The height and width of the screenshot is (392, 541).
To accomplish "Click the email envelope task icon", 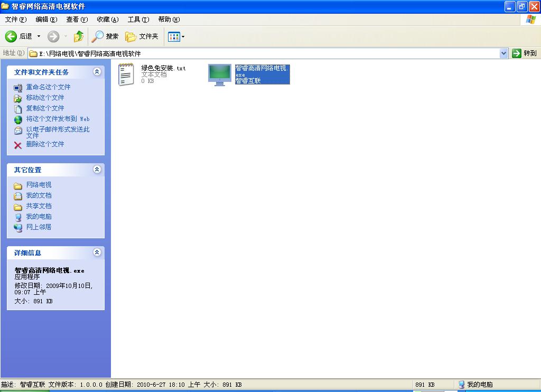I will point(18,130).
